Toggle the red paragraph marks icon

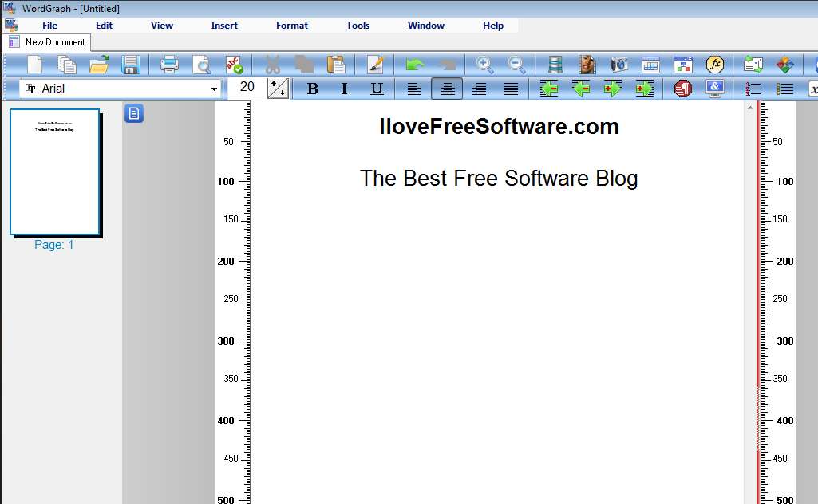tap(682, 89)
